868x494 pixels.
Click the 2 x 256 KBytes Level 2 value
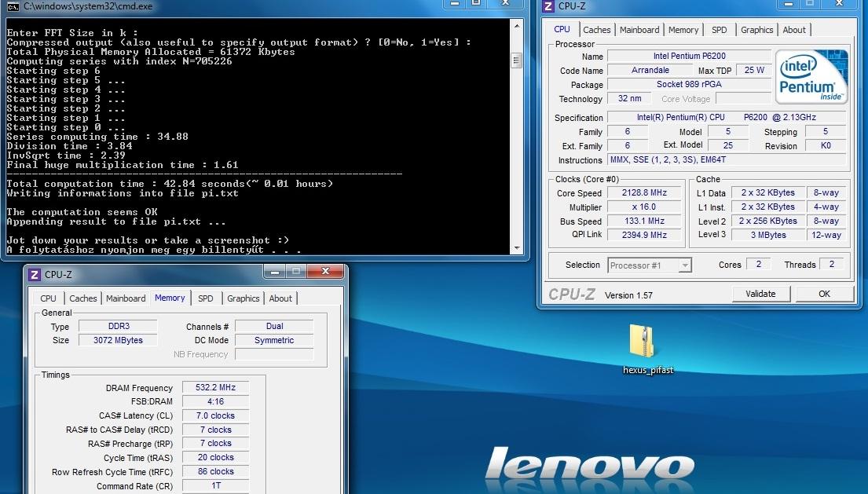click(x=767, y=221)
